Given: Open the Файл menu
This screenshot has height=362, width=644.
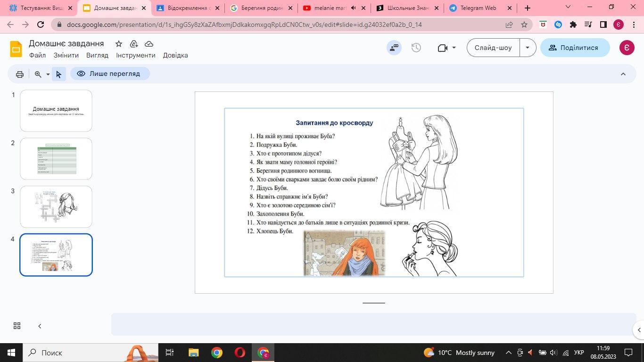Looking at the screenshot, I should 37,55.
